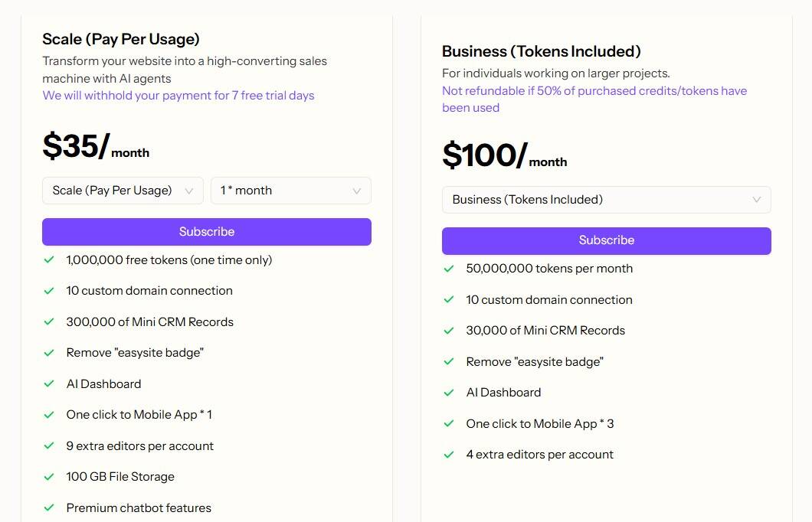
Task: Open the 'Business (Tokens Included)' plan dropdown
Action: (606, 199)
